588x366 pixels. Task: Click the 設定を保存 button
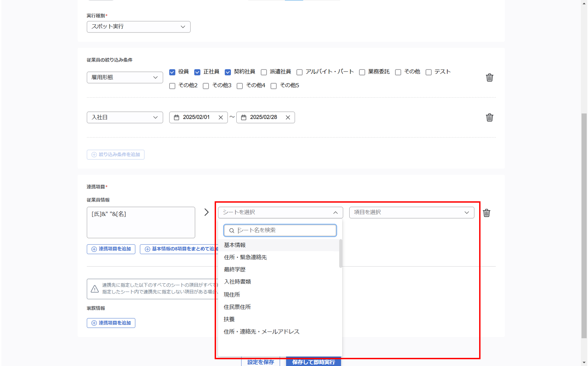coord(260,362)
